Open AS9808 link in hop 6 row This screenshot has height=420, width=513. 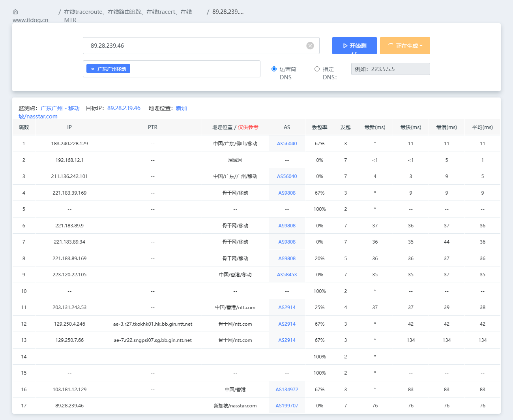point(287,226)
